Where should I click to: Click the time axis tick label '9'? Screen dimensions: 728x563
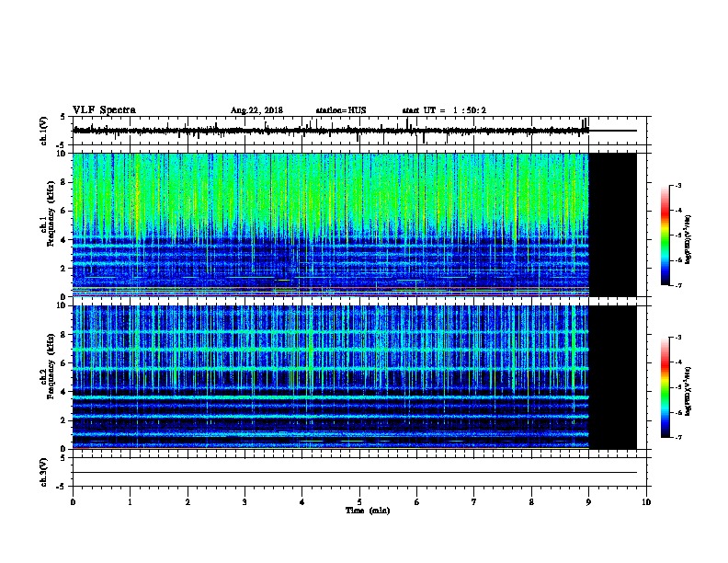pyautogui.click(x=588, y=502)
